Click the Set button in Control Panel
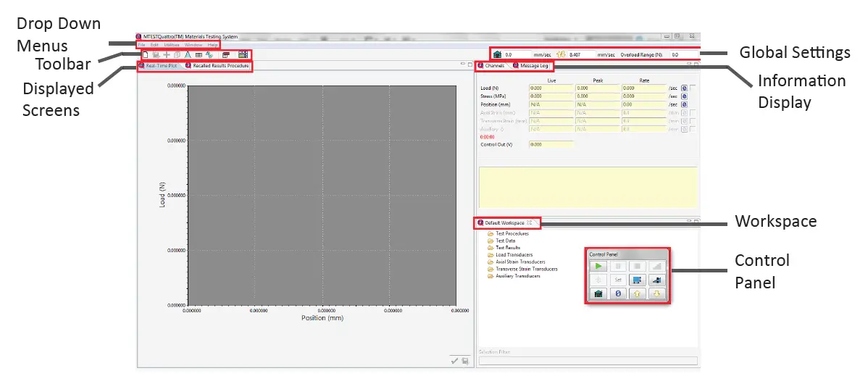Viewport: 868px width, 384px height. 618,280
